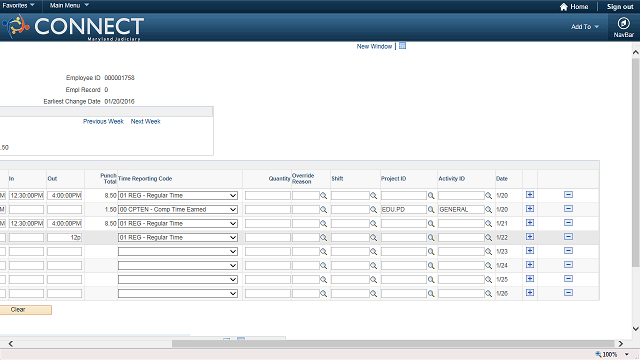This screenshot has height=360, width=640.
Task: Go to Next Week
Action: point(146,121)
